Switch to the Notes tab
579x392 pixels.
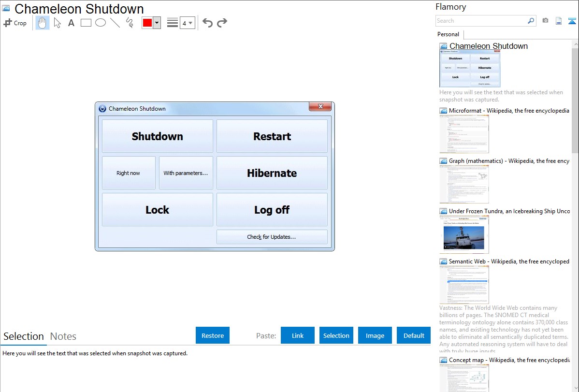(63, 336)
